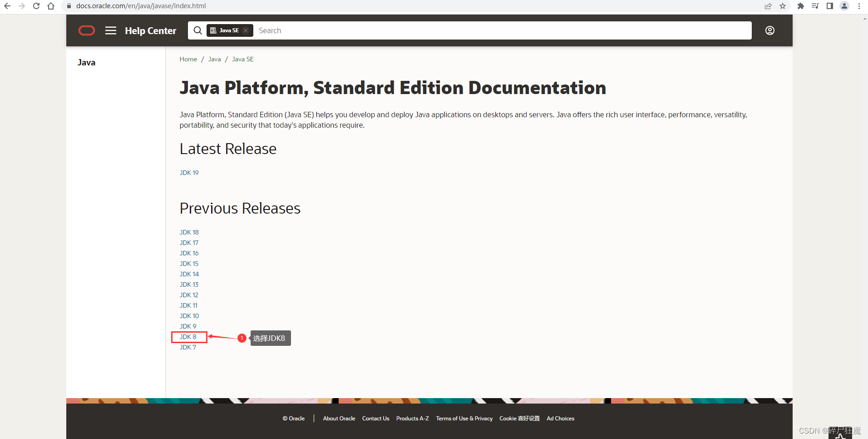The image size is (868, 439).
Task: Go to Home breadcrumb
Action: pyautogui.click(x=188, y=59)
